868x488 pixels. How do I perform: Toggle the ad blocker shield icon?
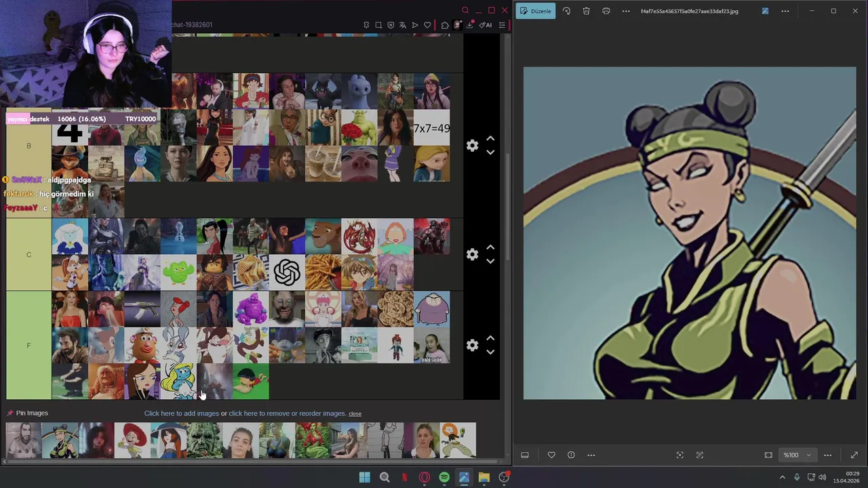click(x=391, y=25)
